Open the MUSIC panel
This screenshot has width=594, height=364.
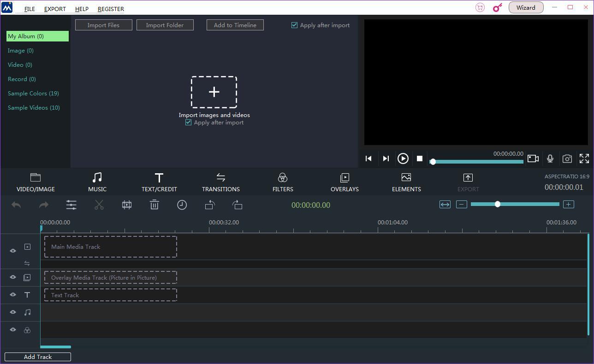coord(97,182)
